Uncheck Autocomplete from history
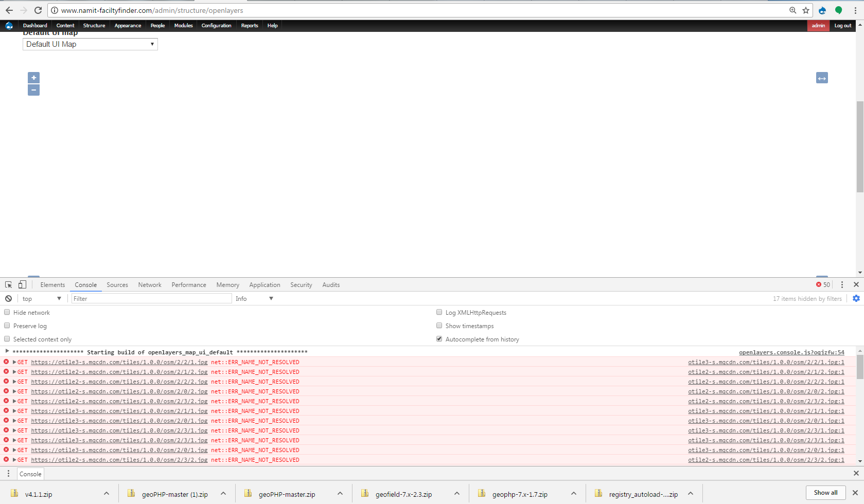This screenshot has height=504, width=864. (439, 339)
